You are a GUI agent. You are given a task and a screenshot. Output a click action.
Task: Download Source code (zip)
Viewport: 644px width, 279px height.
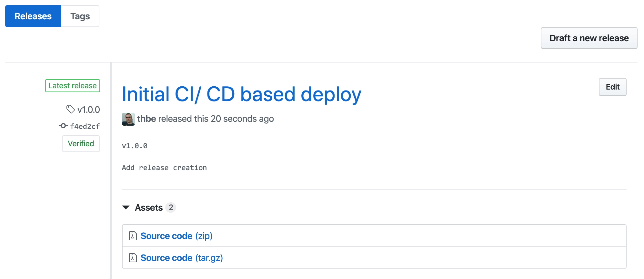tap(176, 236)
